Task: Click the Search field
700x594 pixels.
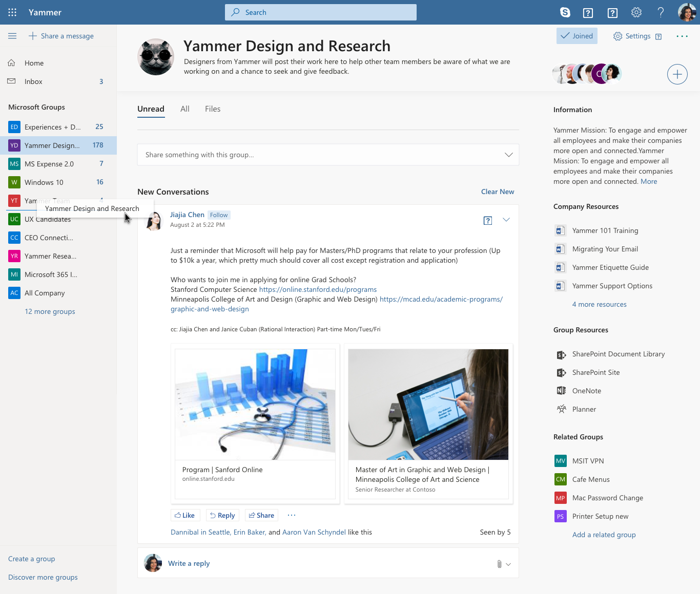Action: click(321, 12)
